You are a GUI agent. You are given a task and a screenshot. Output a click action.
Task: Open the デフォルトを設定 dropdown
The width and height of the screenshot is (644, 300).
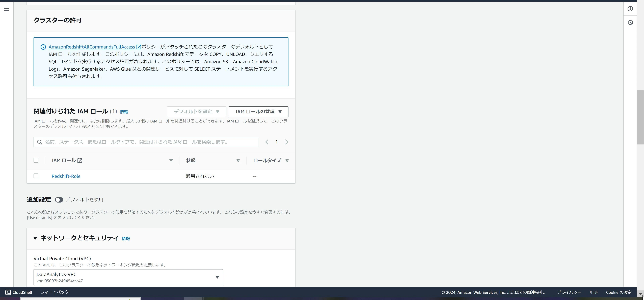(x=197, y=112)
